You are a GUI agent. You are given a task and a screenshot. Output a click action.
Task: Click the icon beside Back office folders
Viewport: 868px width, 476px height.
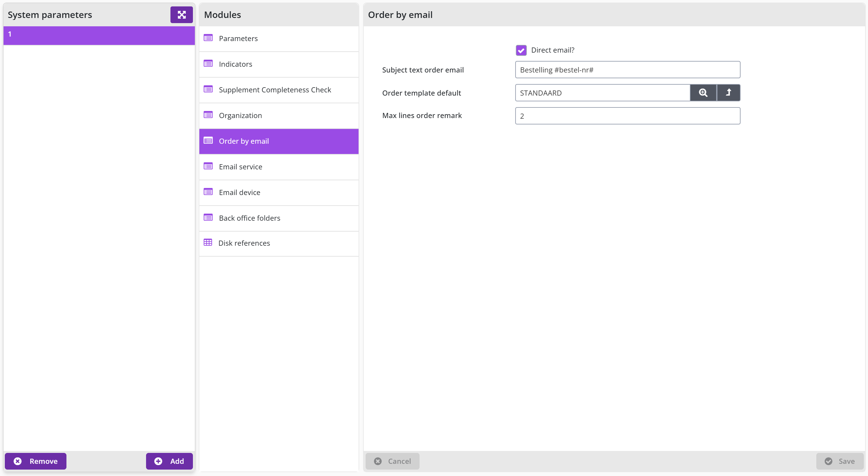point(208,217)
